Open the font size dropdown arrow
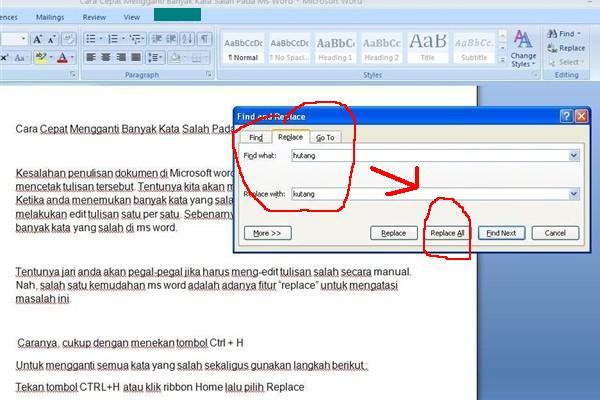The image size is (600, 400). point(23,39)
